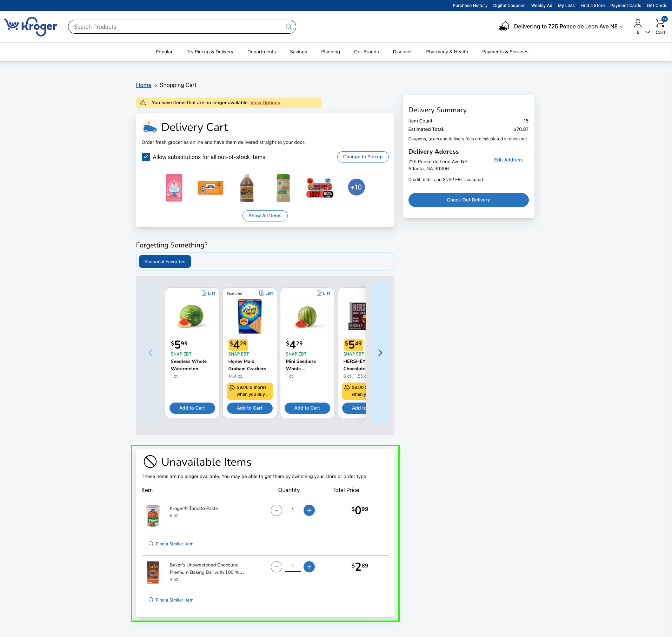Click Check Out Delivery button
Viewport: 672px width, 637px height.
click(468, 200)
